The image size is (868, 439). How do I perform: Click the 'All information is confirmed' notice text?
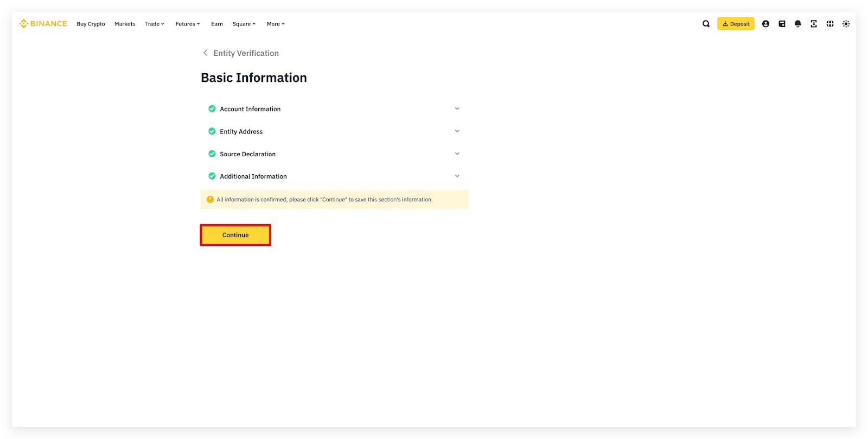coord(324,200)
